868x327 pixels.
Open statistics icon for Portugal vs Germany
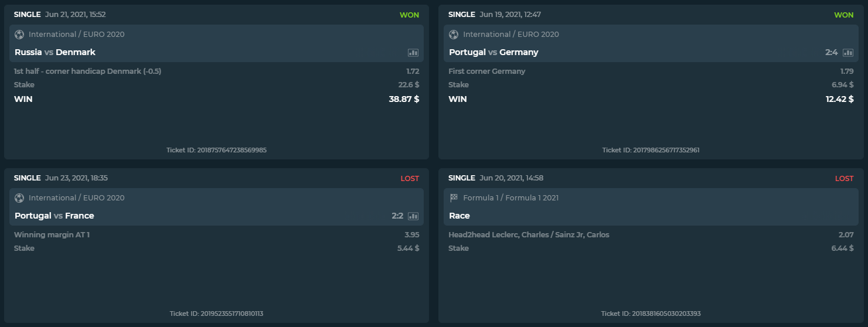pos(848,53)
